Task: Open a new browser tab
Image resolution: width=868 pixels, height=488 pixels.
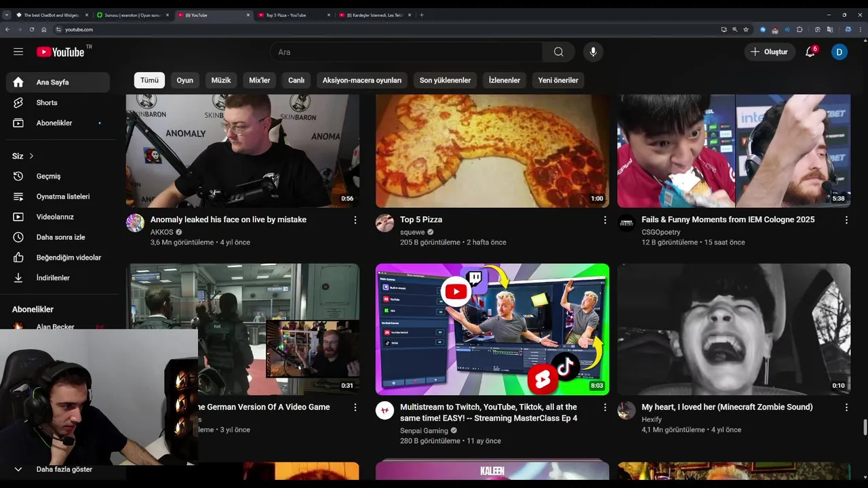Action: pos(422,15)
